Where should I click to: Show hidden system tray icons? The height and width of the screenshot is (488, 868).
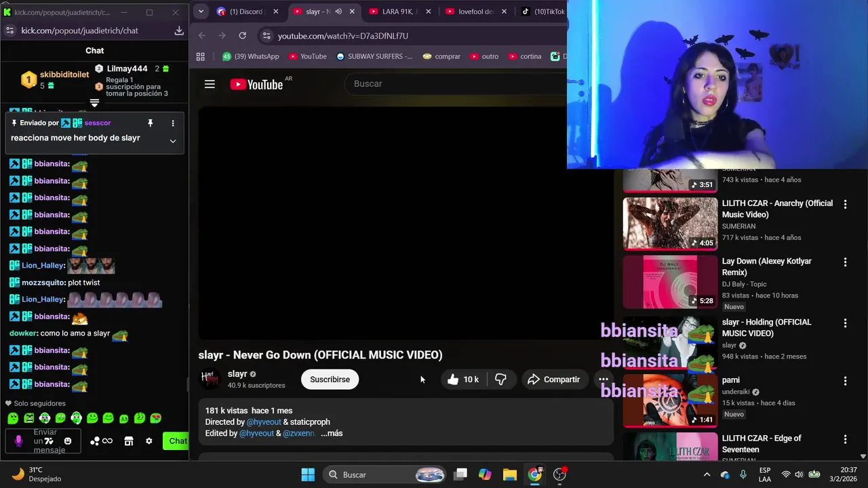tap(707, 474)
